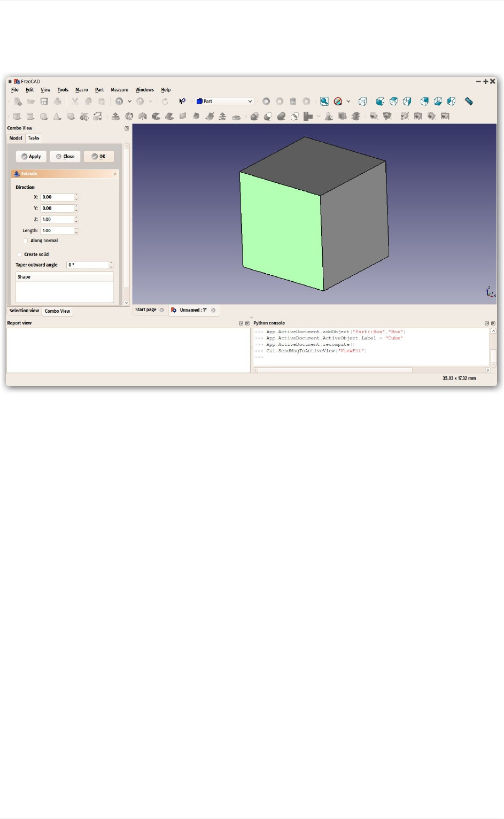Open the Help menu
This screenshot has width=504, height=819.
166,90
